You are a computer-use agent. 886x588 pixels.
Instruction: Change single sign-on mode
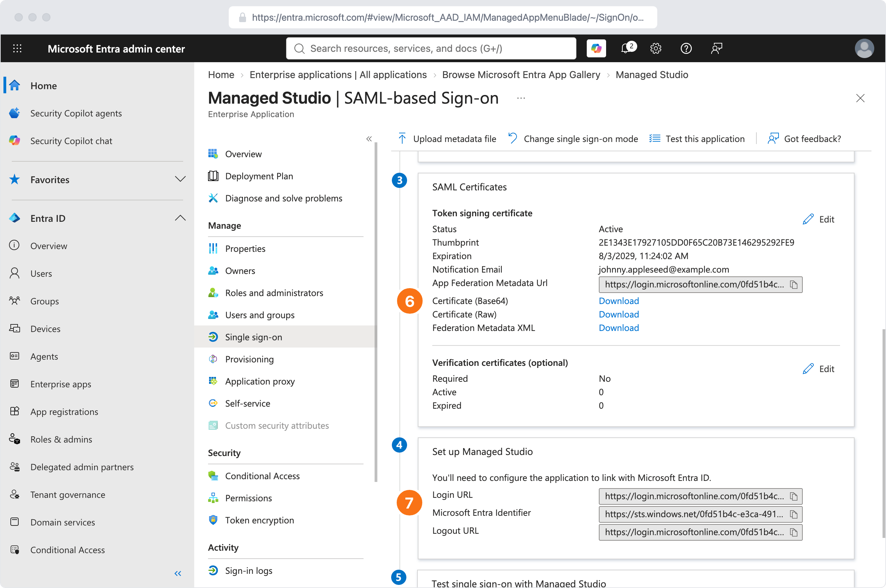pyautogui.click(x=573, y=139)
